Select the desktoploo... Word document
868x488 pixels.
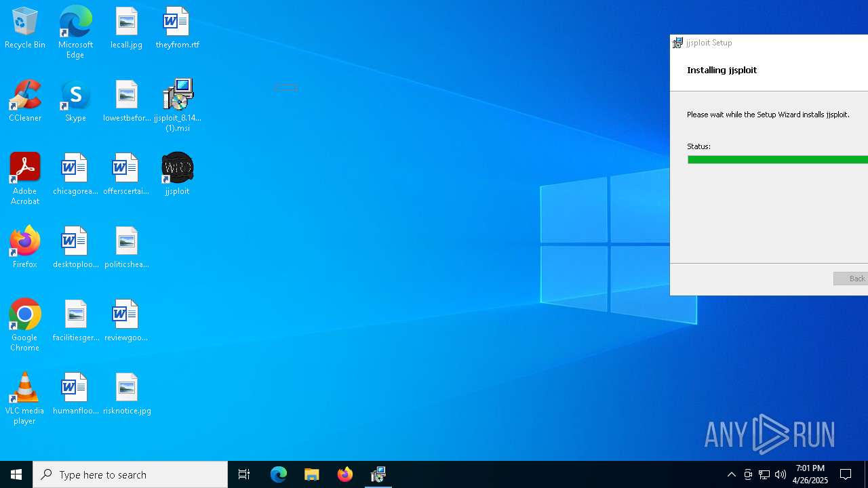click(x=75, y=248)
